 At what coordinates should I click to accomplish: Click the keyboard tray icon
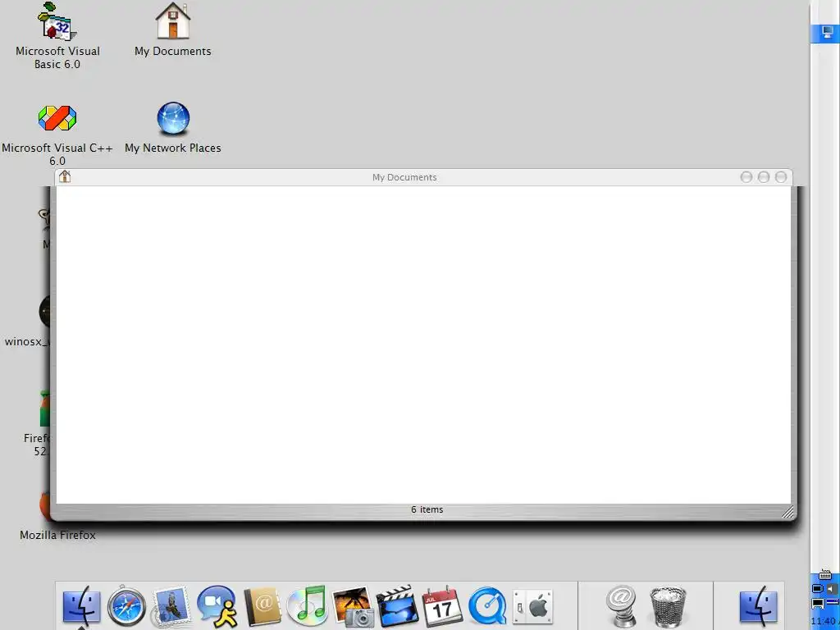point(825,575)
